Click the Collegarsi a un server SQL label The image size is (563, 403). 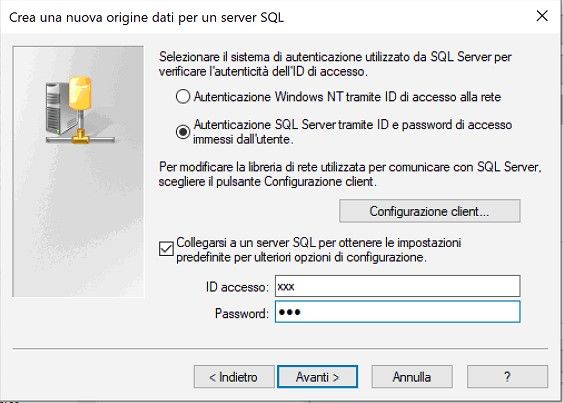(x=319, y=250)
